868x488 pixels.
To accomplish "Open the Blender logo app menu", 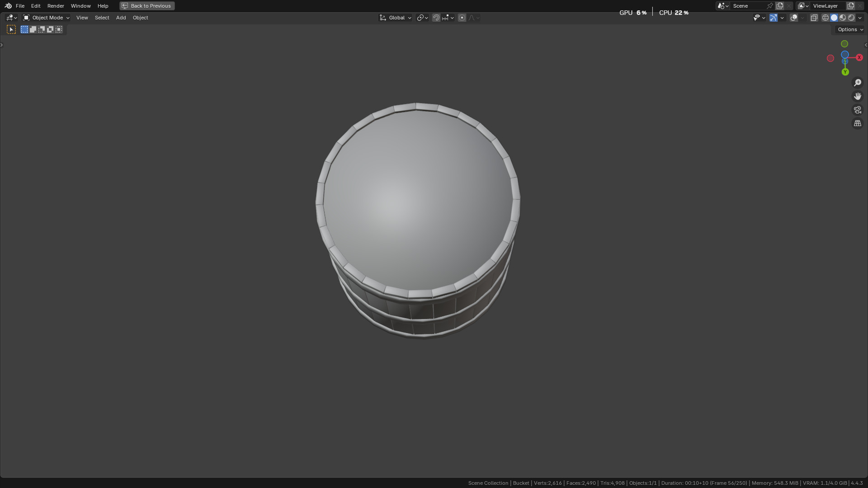I will coord(8,6).
